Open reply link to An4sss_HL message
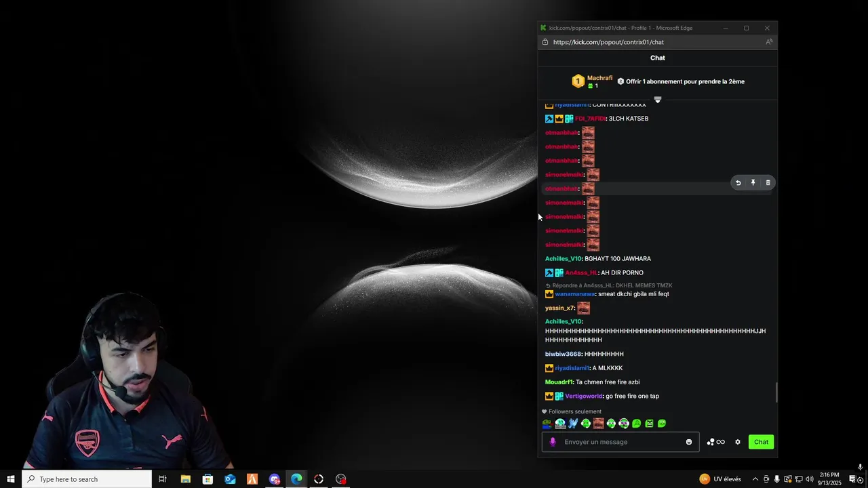Screen dimensions: 868x488 [609, 285]
